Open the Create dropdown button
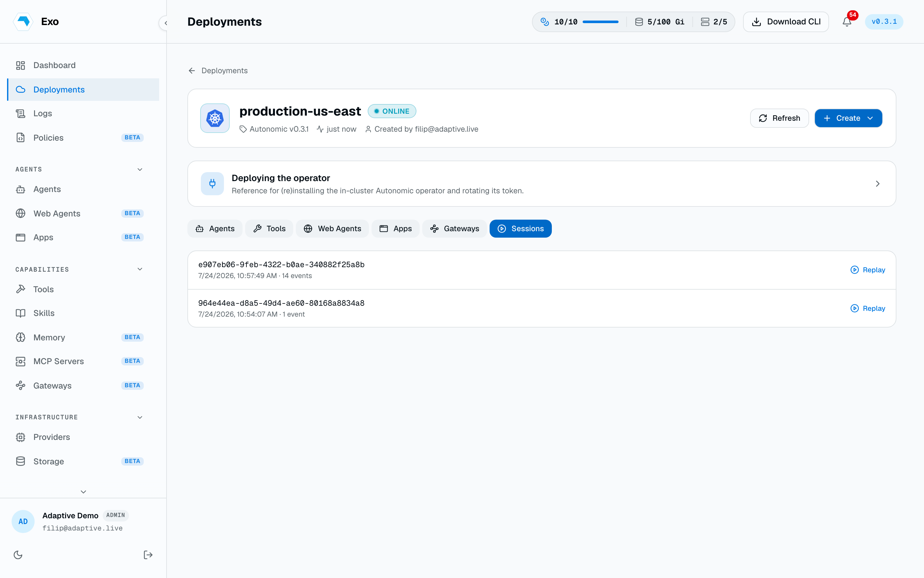924x578 pixels. pos(848,118)
